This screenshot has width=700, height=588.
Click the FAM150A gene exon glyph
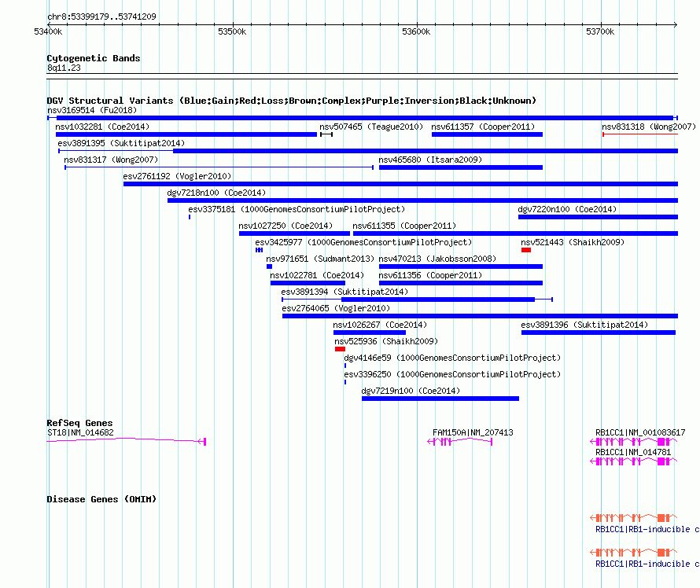460,442
